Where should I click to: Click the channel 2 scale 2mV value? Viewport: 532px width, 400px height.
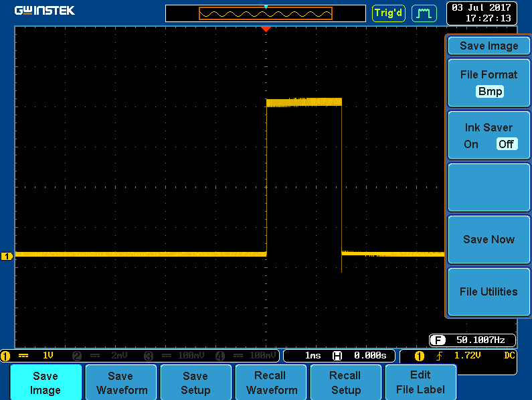point(119,356)
